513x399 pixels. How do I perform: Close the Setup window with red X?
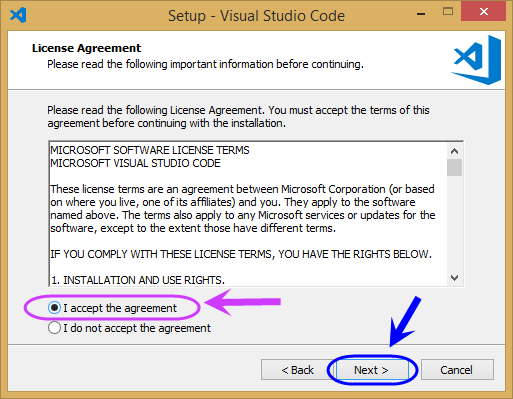click(x=483, y=12)
